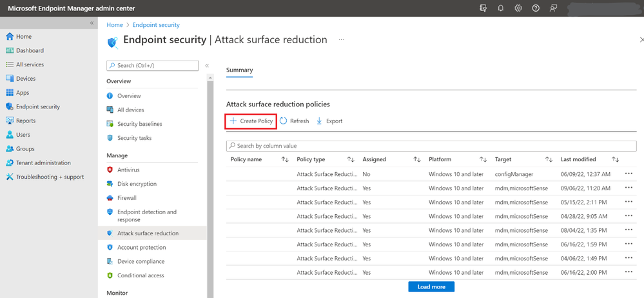Open row menu for 04/28/22 policy
Image resolution: width=644 pixels, height=298 pixels.
pos(629,216)
